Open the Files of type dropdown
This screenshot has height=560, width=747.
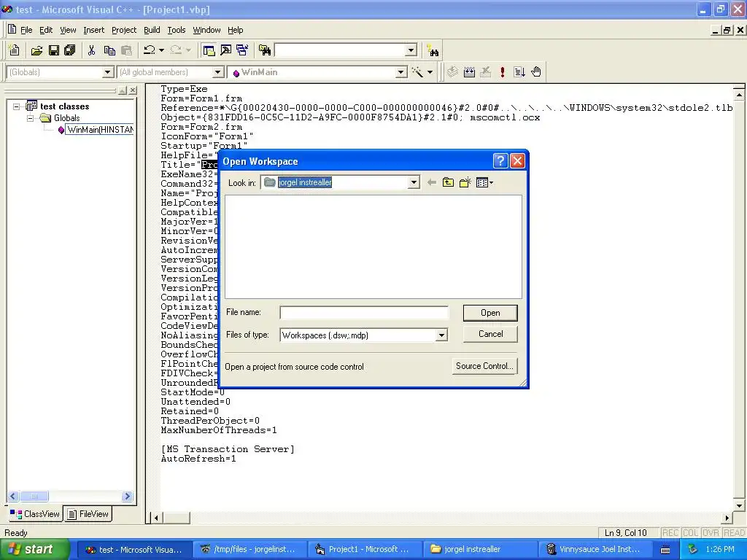tap(441, 335)
